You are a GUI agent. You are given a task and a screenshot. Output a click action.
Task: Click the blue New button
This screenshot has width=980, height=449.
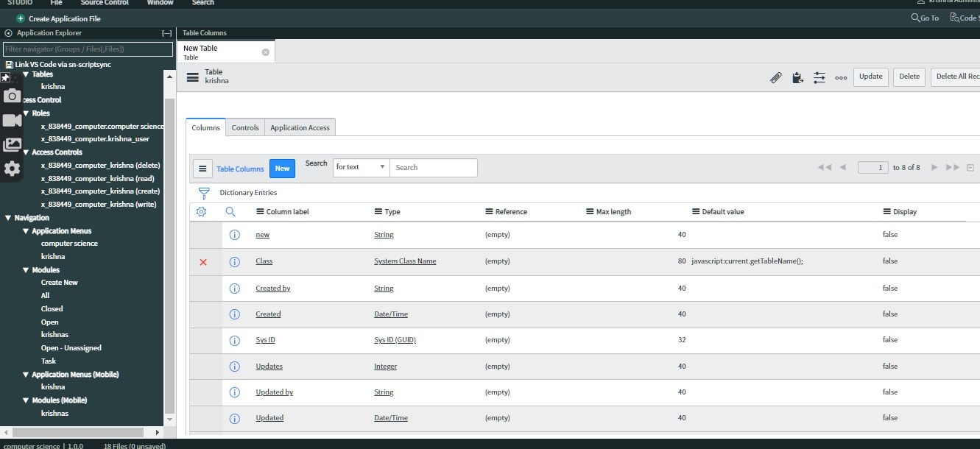282,169
